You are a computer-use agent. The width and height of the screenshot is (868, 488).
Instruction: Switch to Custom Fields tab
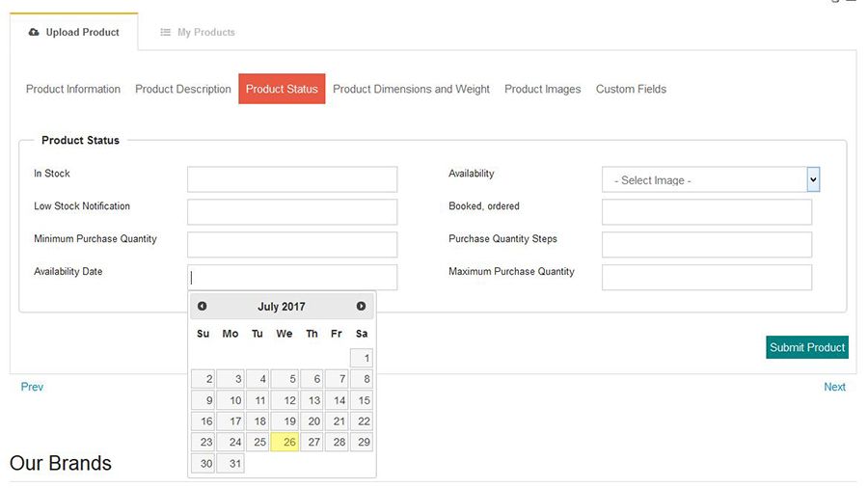point(631,89)
